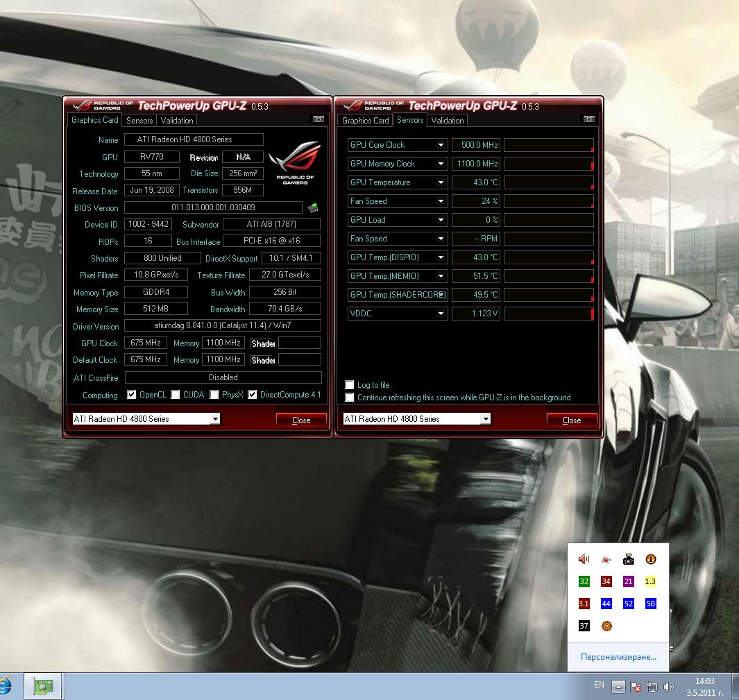739x700 pixels.
Task: Click the blue 52 tray icon
Action: pos(628,604)
